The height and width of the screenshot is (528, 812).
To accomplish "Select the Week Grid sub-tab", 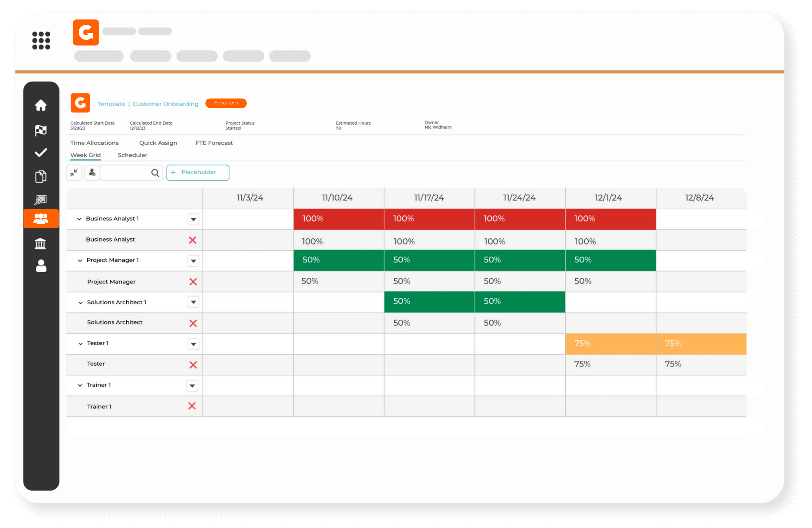I will click(85, 155).
